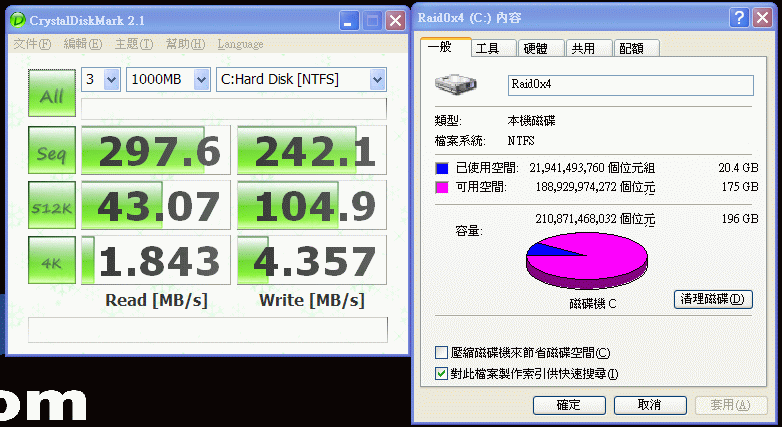This screenshot has width=782, height=427.
Task: Click the NTFS file system value
Action: coord(521,141)
